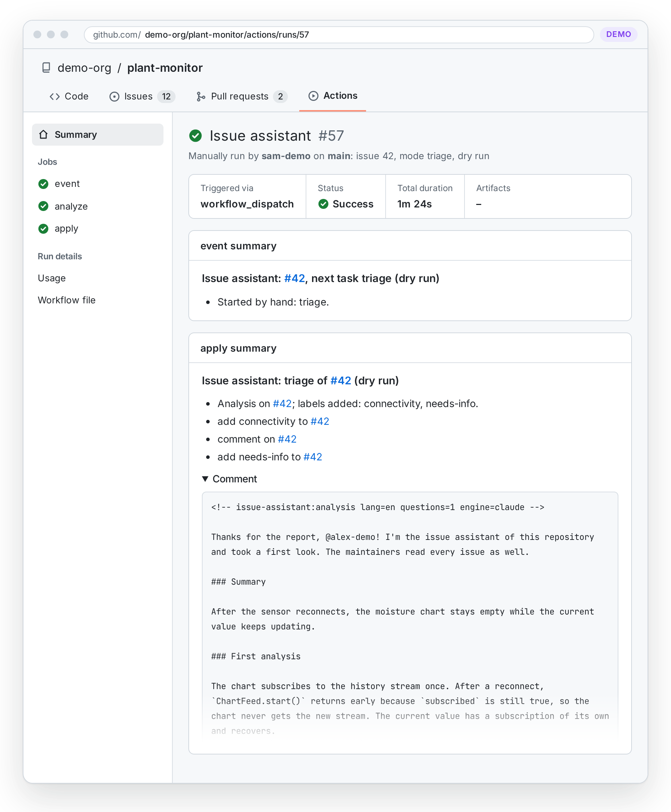Open #42 link in add connectivity line
This screenshot has height=812, width=671.
click(320, 421)
